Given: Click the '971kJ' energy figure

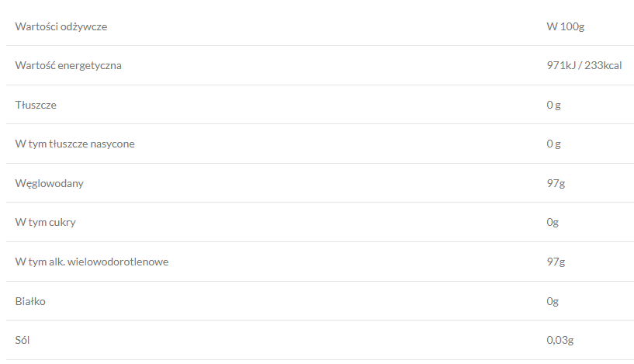Looking at the screenshot, I should click(561, 66).
